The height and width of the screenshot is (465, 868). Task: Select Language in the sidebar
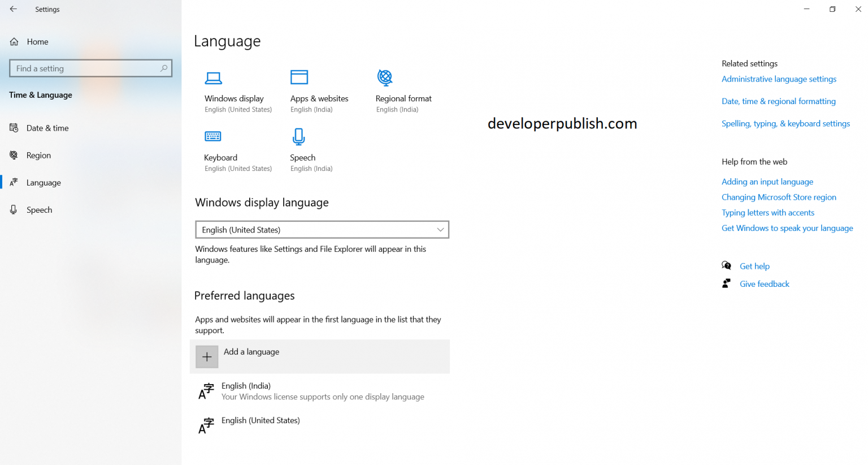click(x=44, y=182)
